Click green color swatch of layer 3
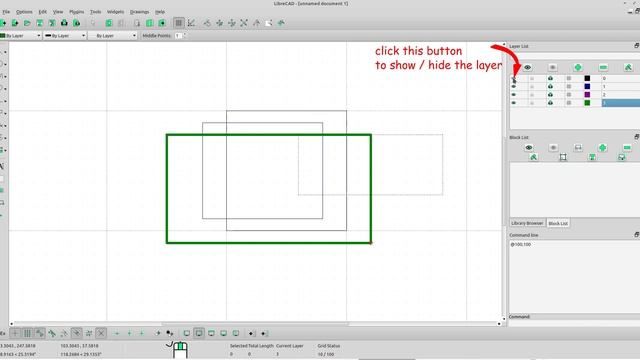This screenshot has height=360, width=640. [587, 103]
